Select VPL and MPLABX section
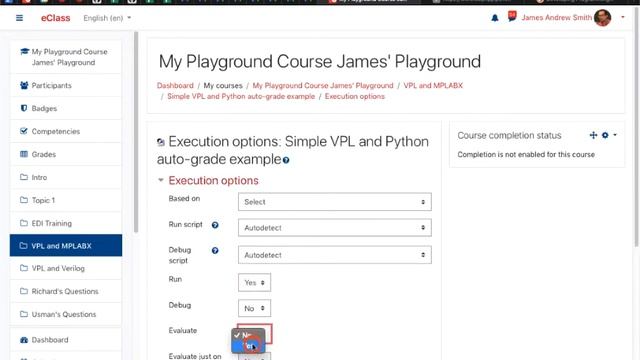Viewport: 640px width, 360px height. [66, 245]
